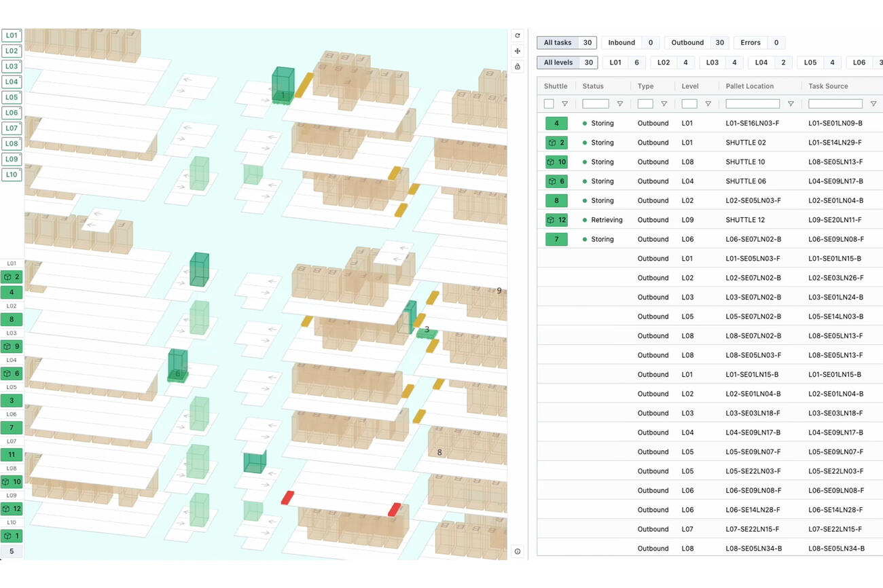Screen dimensions: 883x588
Task: Switch to the Outbound tasks tab
Action: tap(696, 43)
